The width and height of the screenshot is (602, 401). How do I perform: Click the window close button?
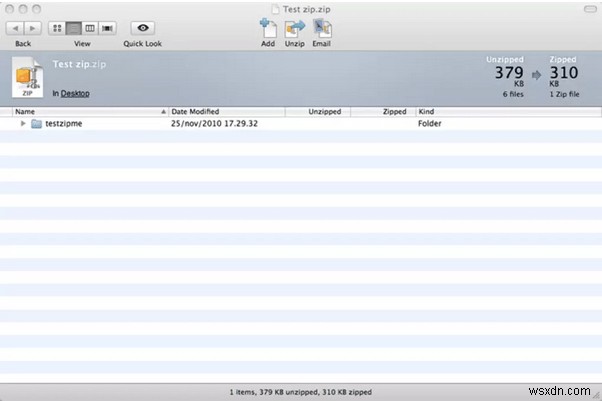(10, 9)
